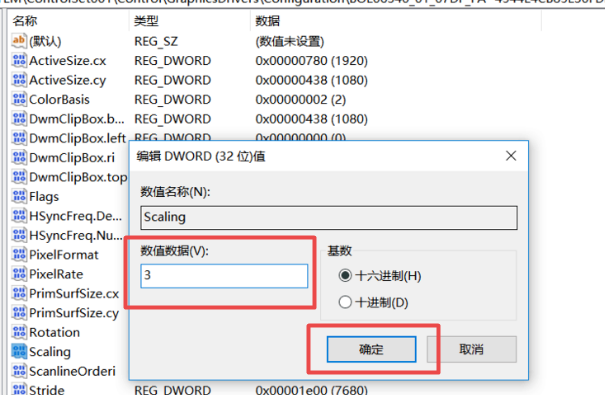
Task: Select the PrimSurfSize.cx value name
Action: [74, 294]
